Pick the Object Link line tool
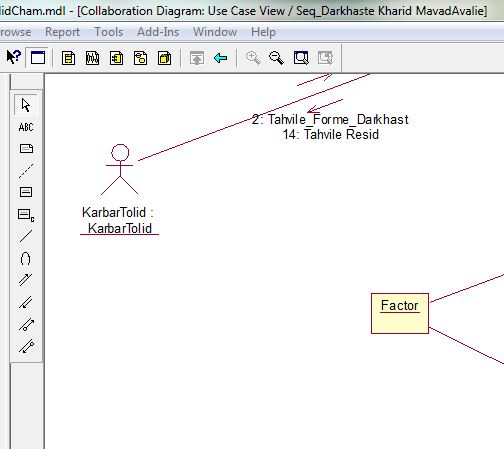 pyautogui.click(x=26, y=236)
